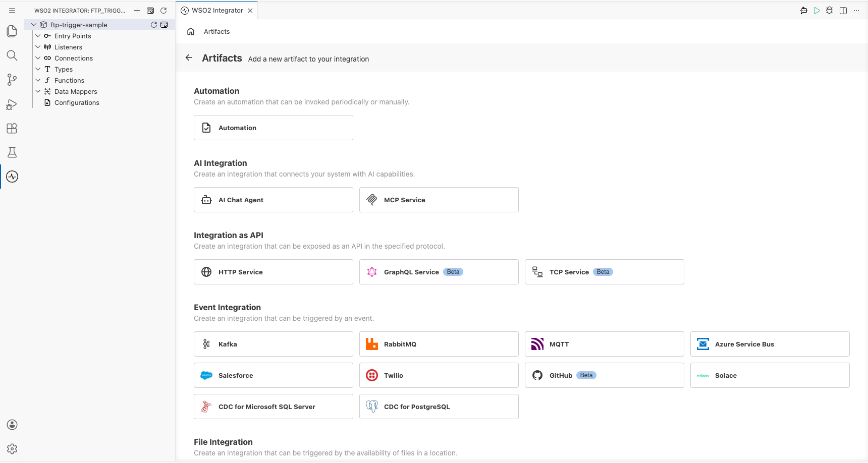Open the Testing flask view
The image size is (868, 463).
[12, 152]
